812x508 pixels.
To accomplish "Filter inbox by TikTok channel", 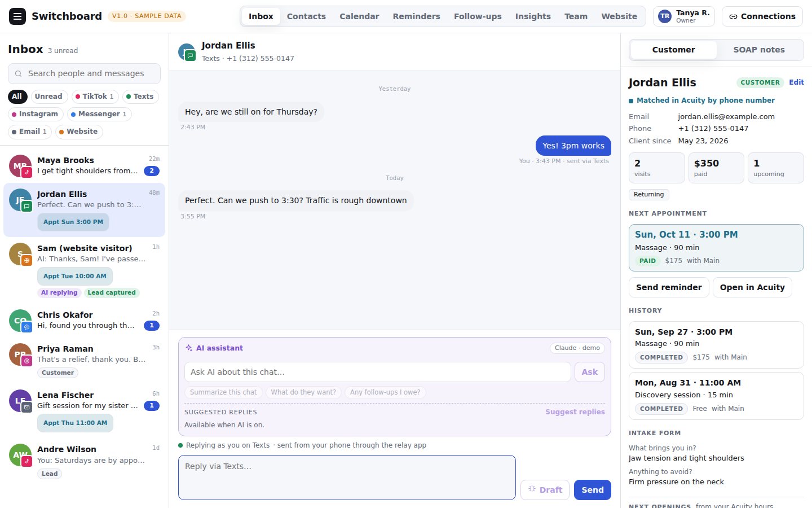I will coord(95,97).
